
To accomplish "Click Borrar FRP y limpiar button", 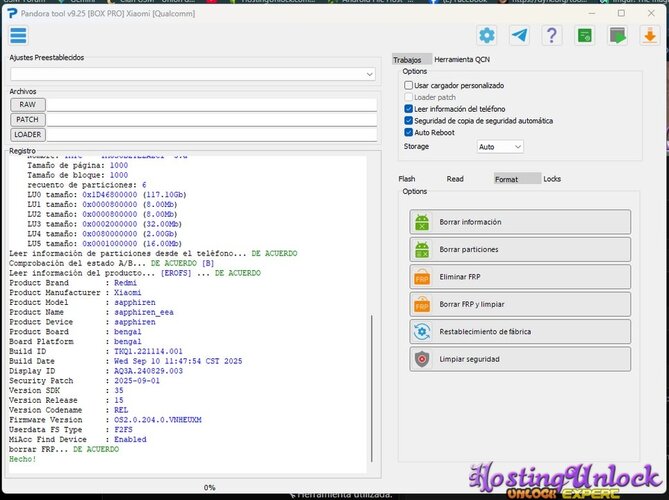I will tap(520, 304).
